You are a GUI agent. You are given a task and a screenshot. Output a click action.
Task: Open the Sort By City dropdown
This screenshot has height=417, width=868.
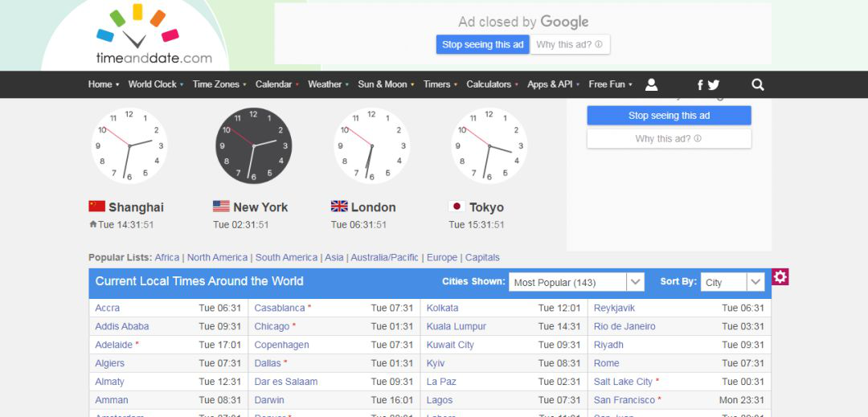pos(732,282)
